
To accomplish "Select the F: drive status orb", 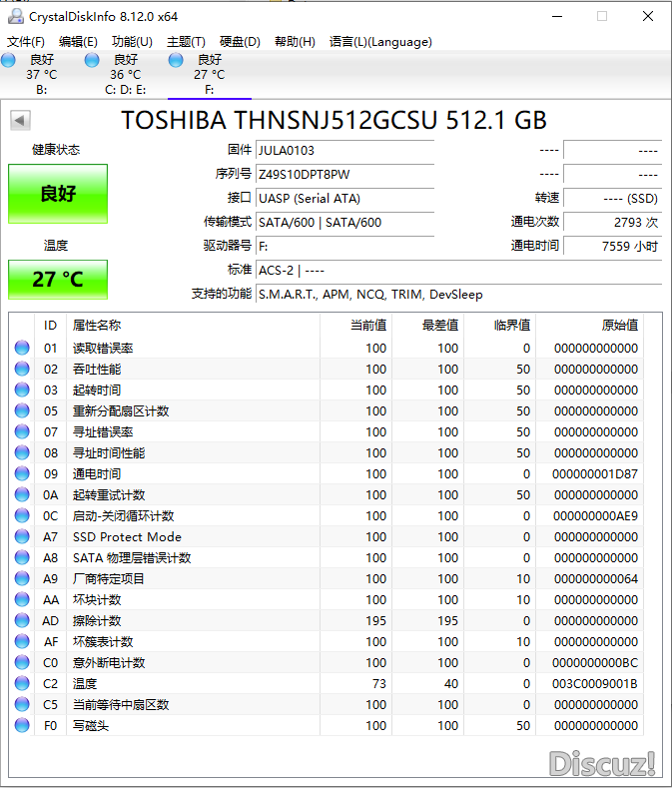I will 177,61.
